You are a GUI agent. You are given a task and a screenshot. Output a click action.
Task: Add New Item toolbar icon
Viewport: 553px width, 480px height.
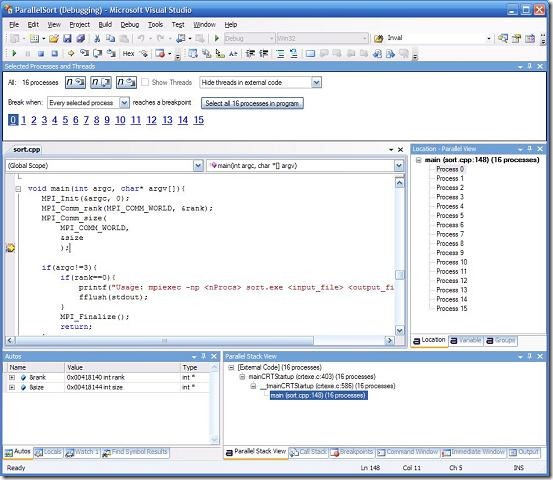click(x=34, y=38)
